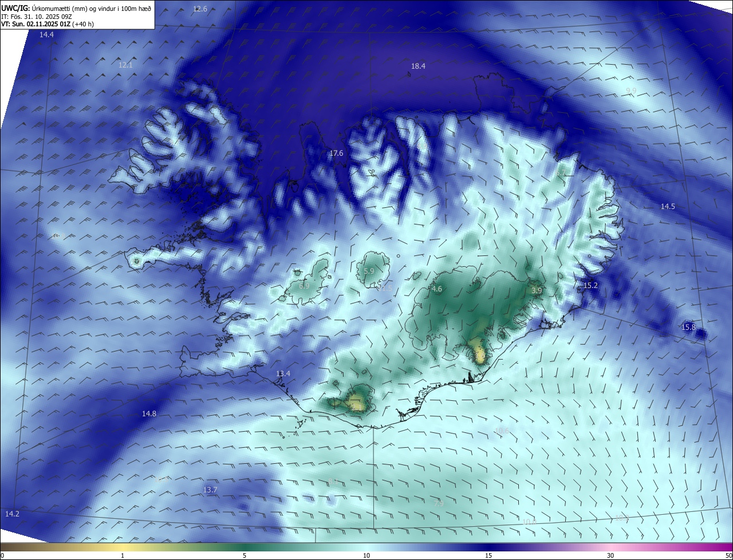Click the 15.8 value label

[x=688, y=328]
